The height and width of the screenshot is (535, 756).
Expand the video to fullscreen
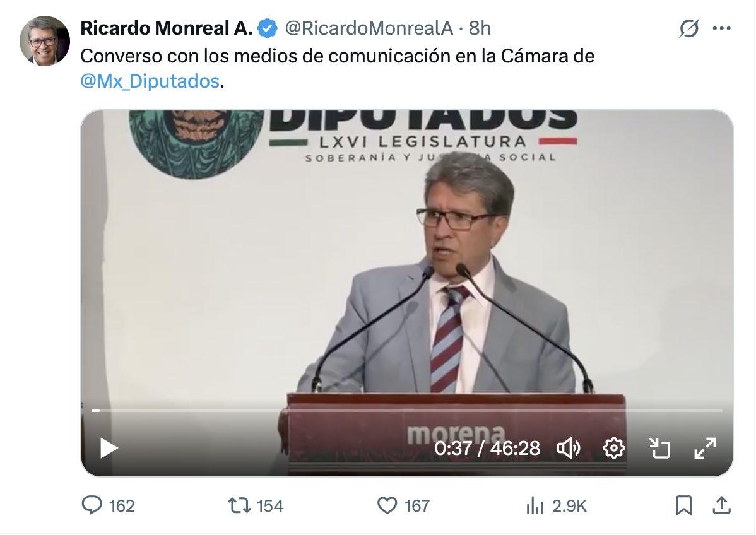pyautogui.click(x=705, y=448)
